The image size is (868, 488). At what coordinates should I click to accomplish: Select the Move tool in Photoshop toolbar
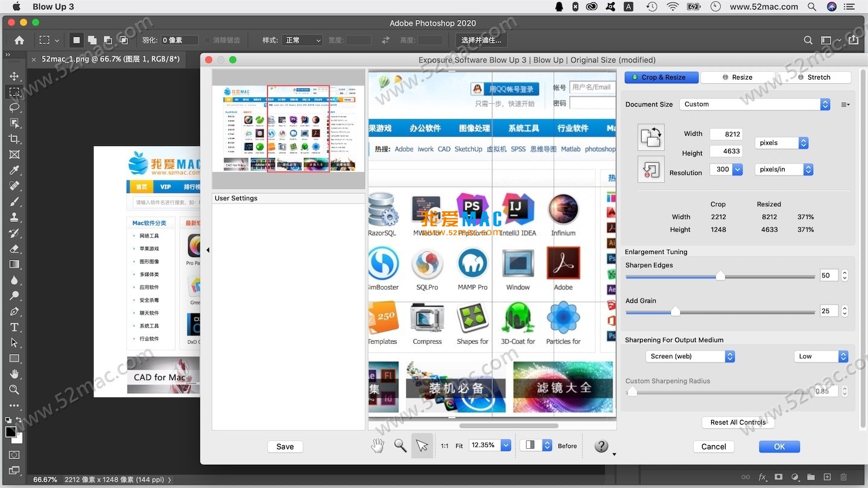coord(14,76)
